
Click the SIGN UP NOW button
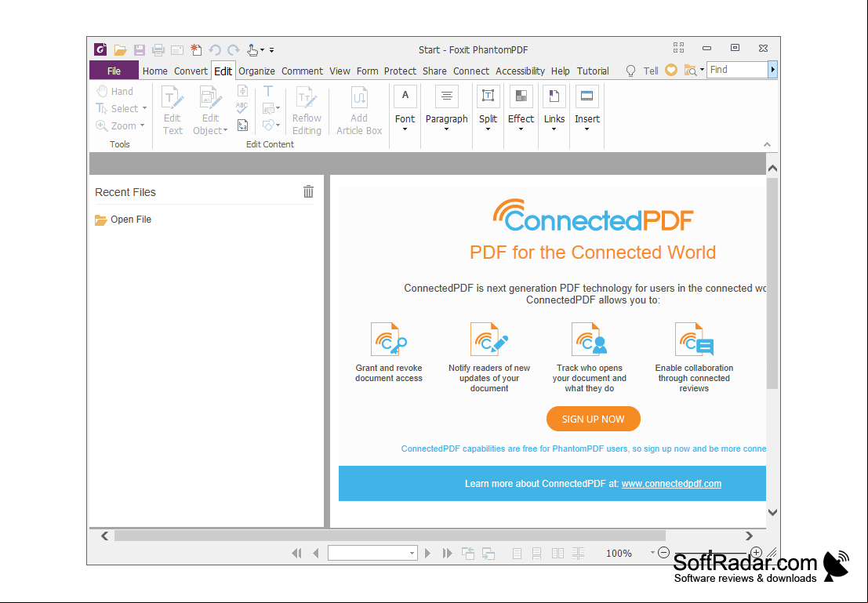(594, 420)
